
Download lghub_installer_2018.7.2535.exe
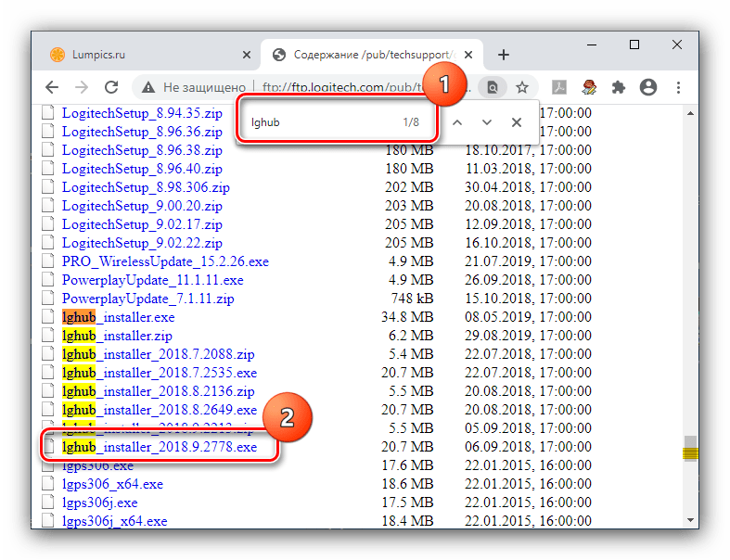[160, 374]
